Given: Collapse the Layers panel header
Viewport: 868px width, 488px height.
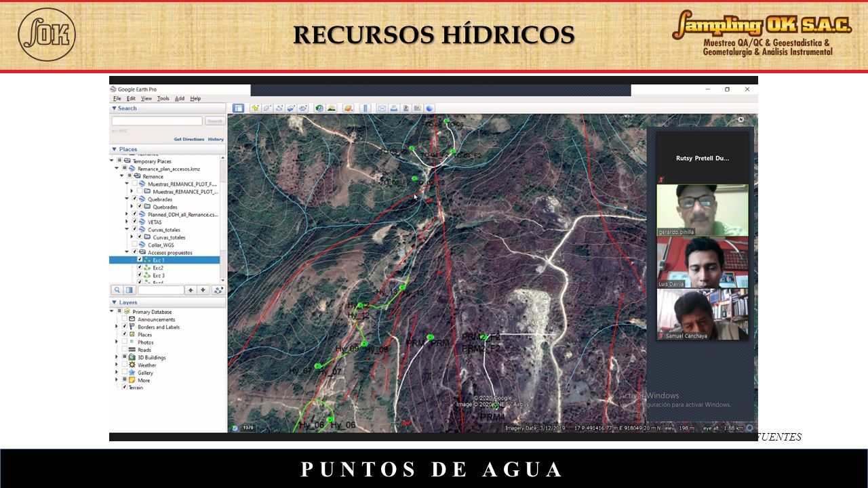Looking at the screenshot, I should click(167, 302).
